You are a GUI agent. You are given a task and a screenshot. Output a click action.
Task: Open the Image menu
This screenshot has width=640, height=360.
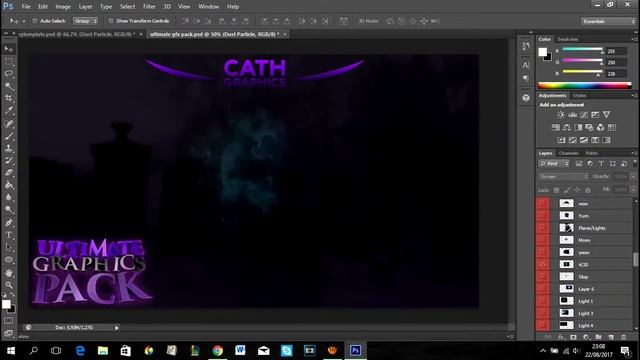[x=63, y=7]
